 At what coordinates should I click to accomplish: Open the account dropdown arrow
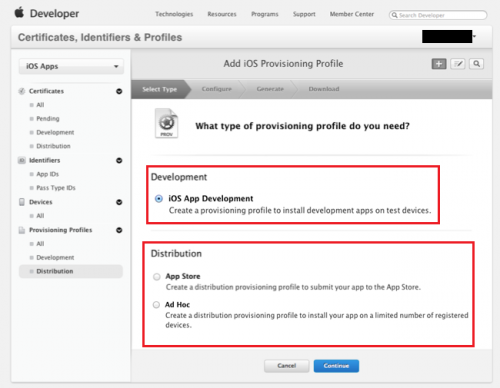click(474, 36)
